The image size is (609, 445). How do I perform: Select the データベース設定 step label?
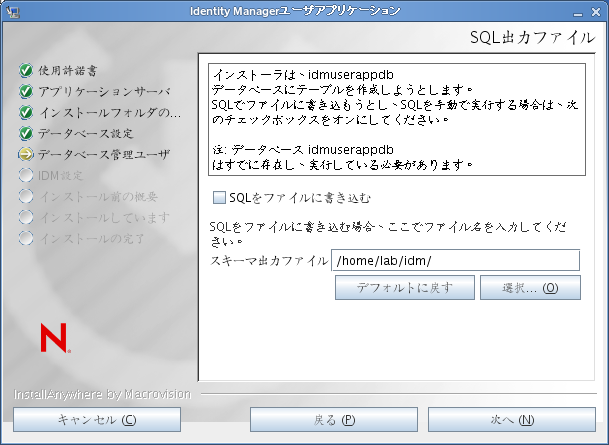(x=86, y=133)
